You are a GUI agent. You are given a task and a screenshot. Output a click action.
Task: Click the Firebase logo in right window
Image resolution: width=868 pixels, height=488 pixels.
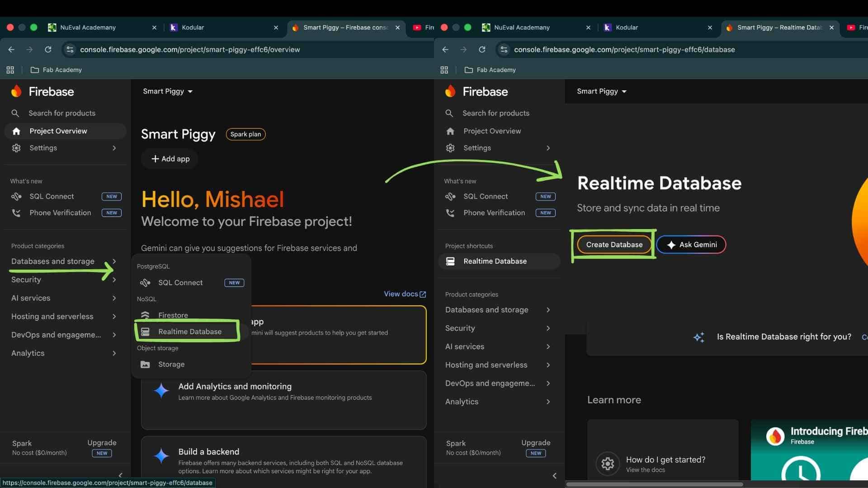tap(450, 91)
